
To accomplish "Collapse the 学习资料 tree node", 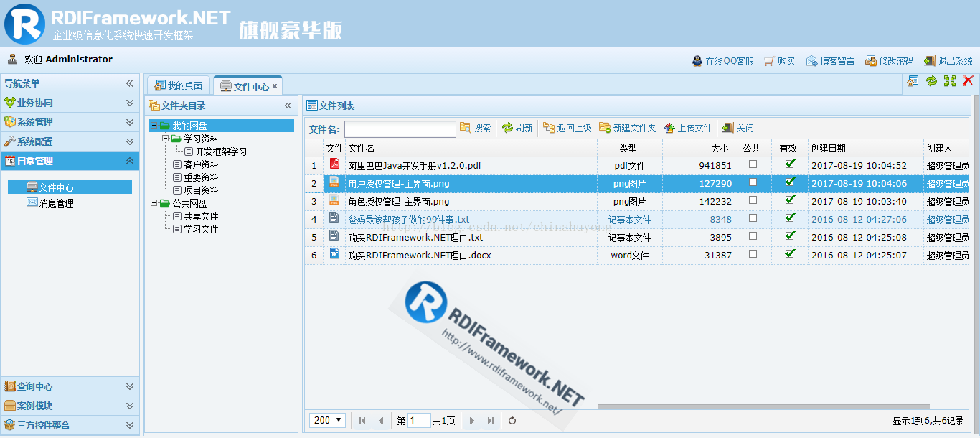I will [165, 139].
